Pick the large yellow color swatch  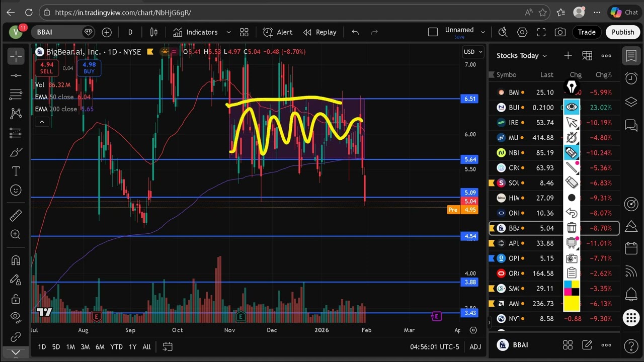[572, 303]
